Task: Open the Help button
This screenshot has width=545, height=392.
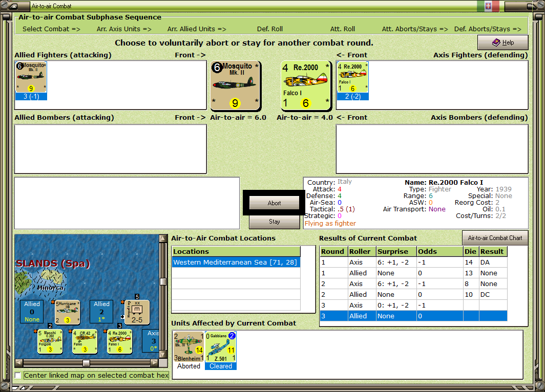Action: [502, 42]
